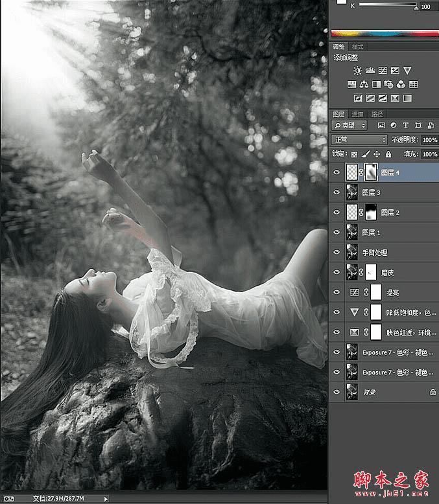The image size is (439, 504).
Task: Add a Black & White adjustment layer
Action: click(x=376, y=84)
